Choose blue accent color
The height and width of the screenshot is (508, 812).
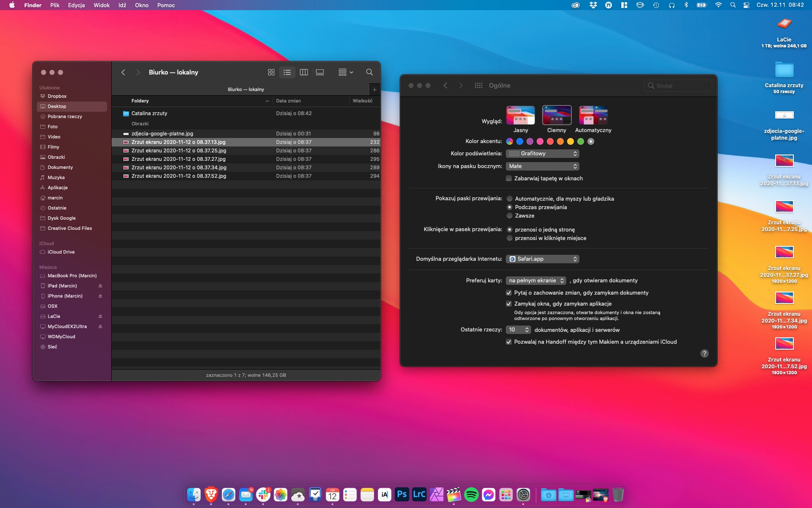click(x=520, y=141)
